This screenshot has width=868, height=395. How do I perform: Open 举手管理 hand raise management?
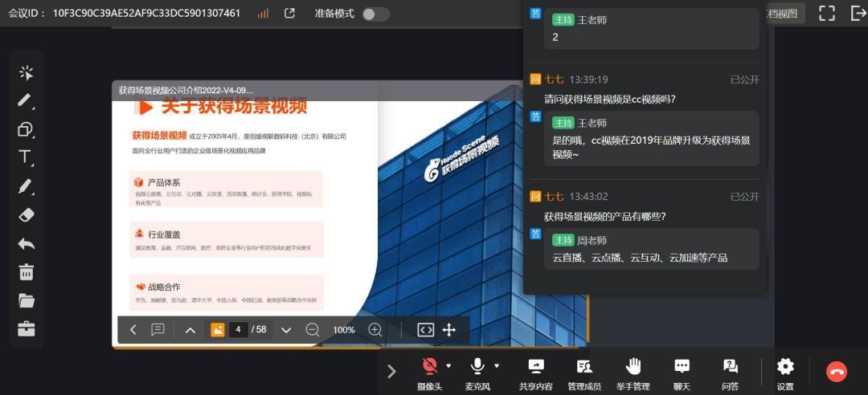click(633, 373)
